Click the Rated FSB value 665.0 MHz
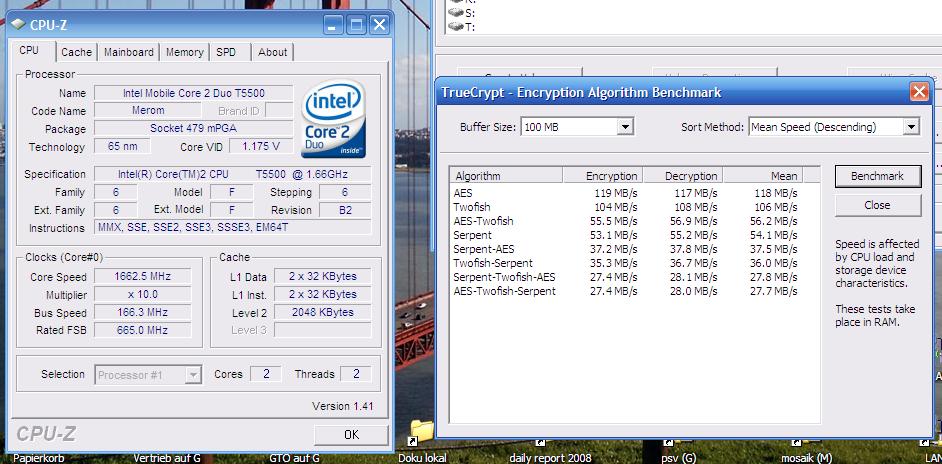Screen dimensions: 942x464 (x=142, y=330)
